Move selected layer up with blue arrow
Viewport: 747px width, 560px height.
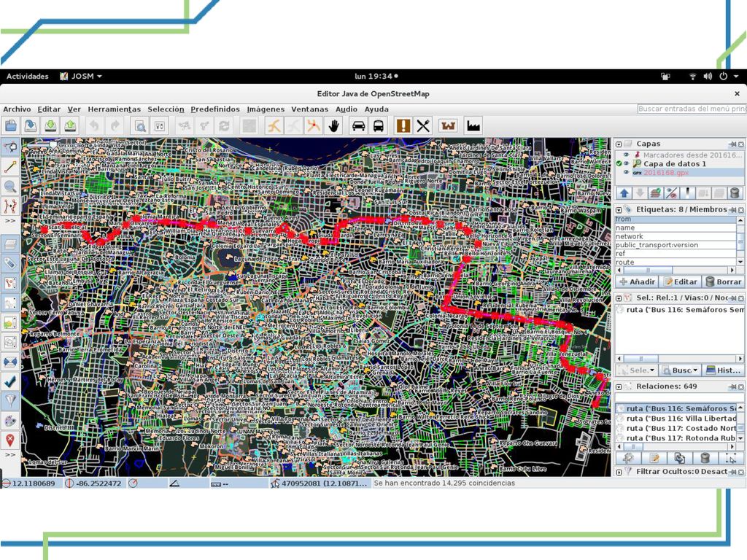(x=624, y=192)
